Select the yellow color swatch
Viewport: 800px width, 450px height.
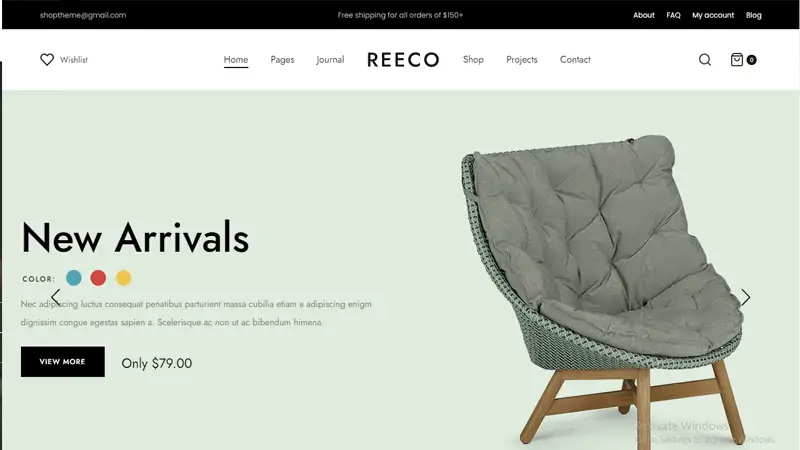[x=123, y=278]
